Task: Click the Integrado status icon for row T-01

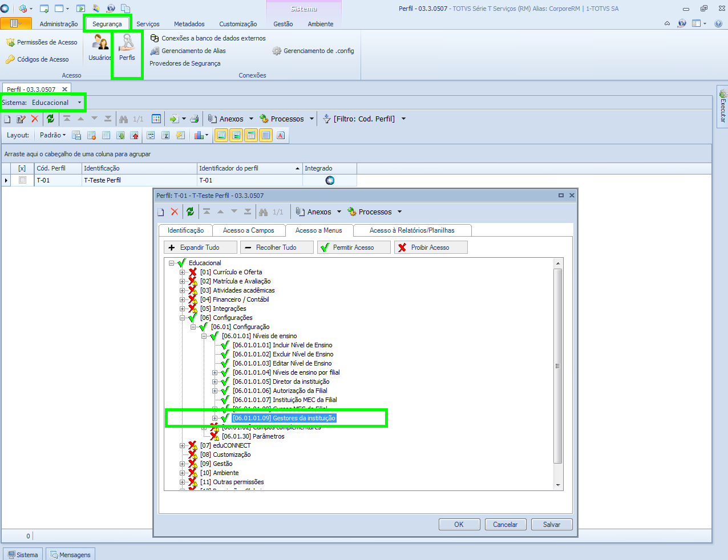Action: click(330, 180)
